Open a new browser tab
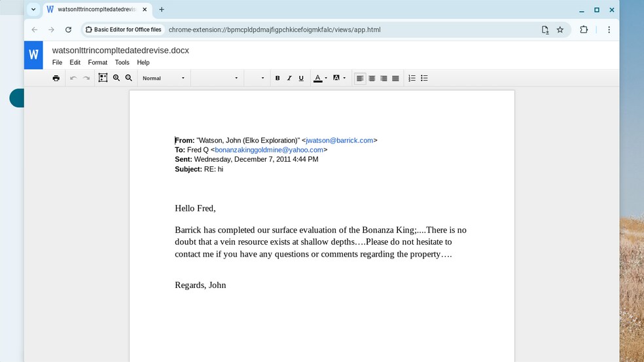The width and height of the screenshot is (644, 362). pos(162,9)
